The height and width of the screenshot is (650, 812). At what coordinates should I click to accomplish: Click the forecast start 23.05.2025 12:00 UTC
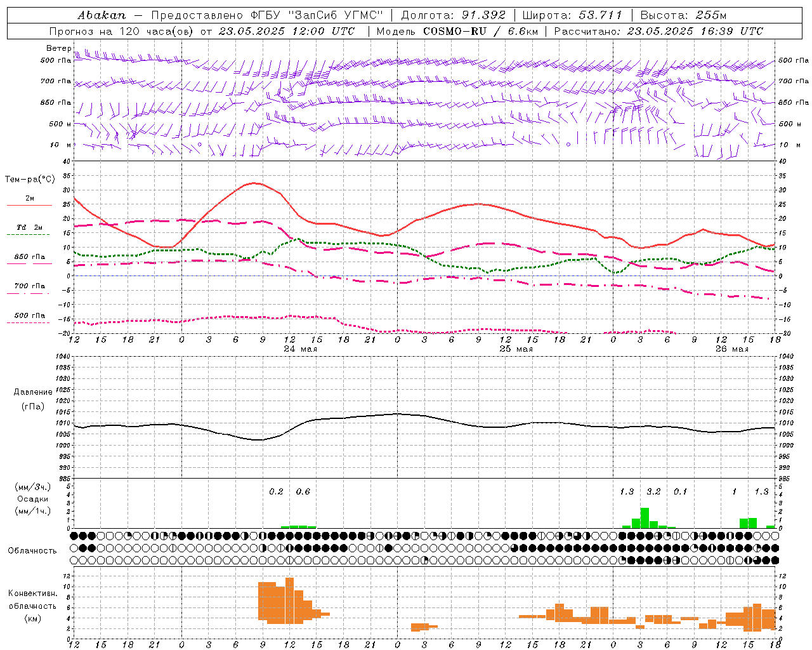pyautogui.click(x=287, y=31)
